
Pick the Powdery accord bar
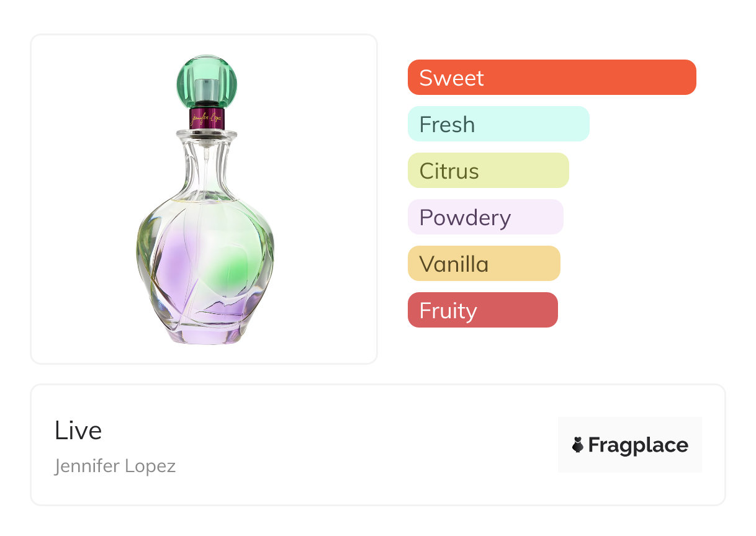485,217
